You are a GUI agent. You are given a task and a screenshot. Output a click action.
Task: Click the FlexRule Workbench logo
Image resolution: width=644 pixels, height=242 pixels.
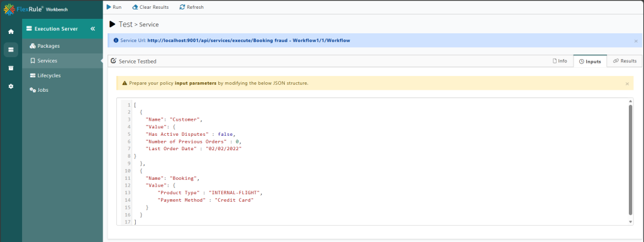(36, 9)
